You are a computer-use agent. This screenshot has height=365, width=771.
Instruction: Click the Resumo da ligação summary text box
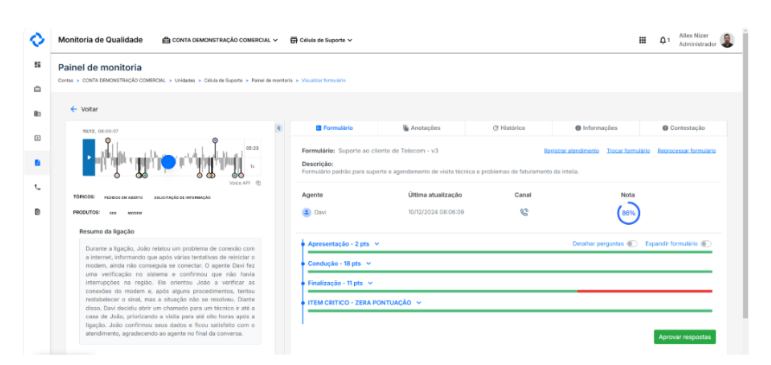[170, 291]
